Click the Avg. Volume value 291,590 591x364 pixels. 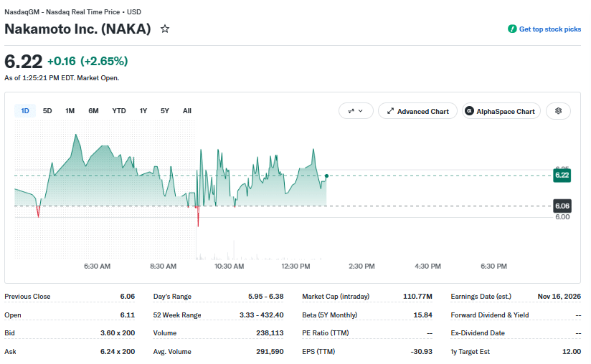pyautogui.click(x=270, y=351)
